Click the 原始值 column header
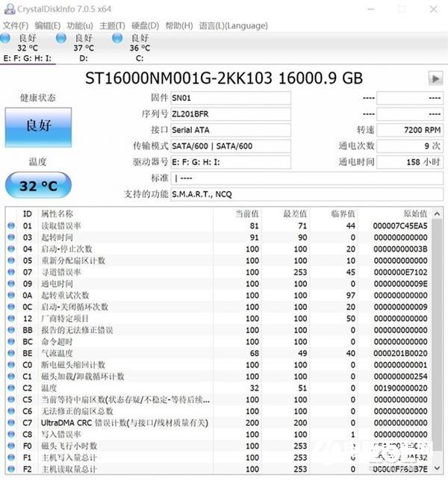Viewport: 448px width, 480px height. pyautogui.click(x=395, y=213)
